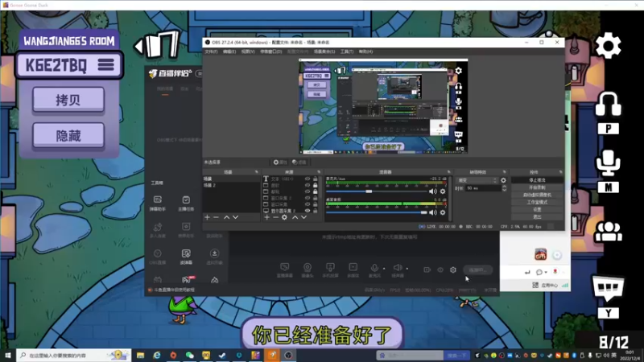Pop out the scenes dock panel

tap(257, 172)
